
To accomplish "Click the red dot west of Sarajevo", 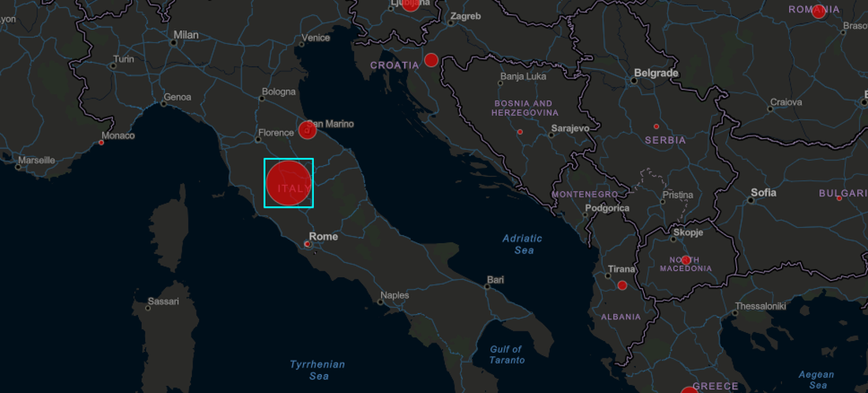I will pos(520,132).
